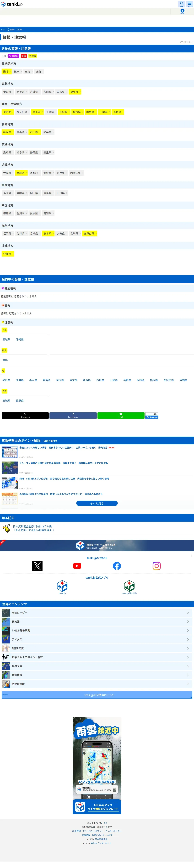Viewport: 194px width, 868px height.
Task: Expand 気象予報士のポイント解説 row chevron
Action: coord(188,657)
